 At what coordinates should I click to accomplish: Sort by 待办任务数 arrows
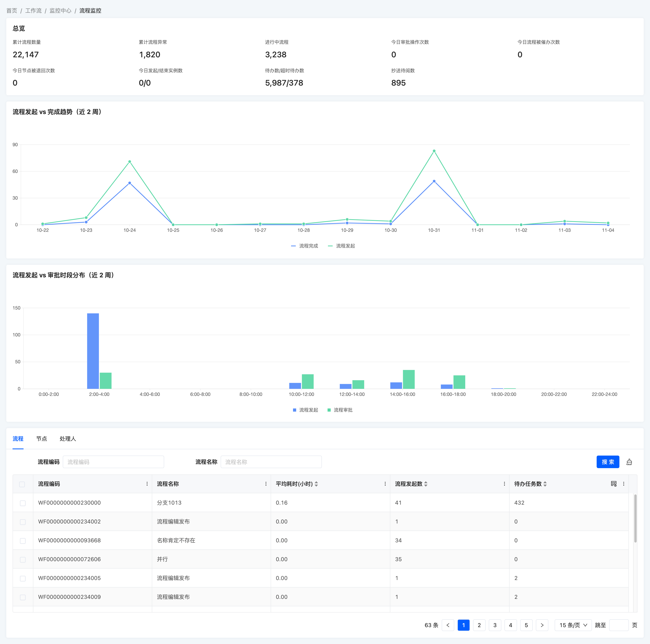point(545,484)
